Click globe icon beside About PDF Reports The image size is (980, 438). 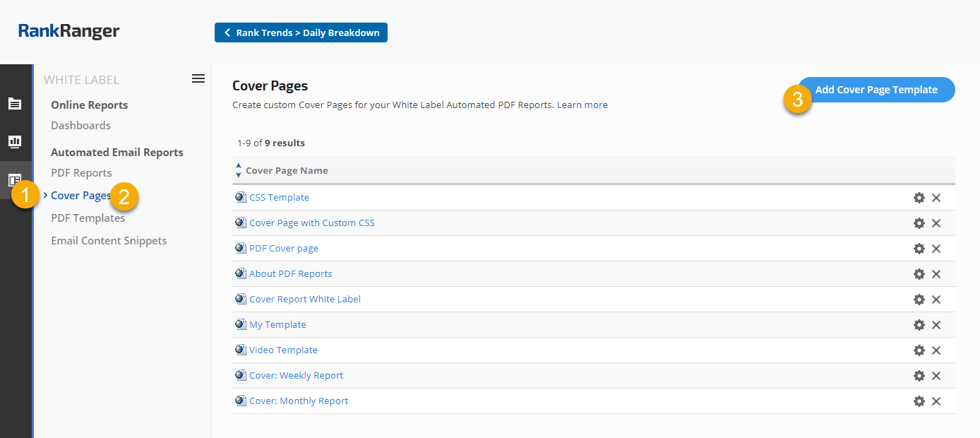[x=240, y=274]
